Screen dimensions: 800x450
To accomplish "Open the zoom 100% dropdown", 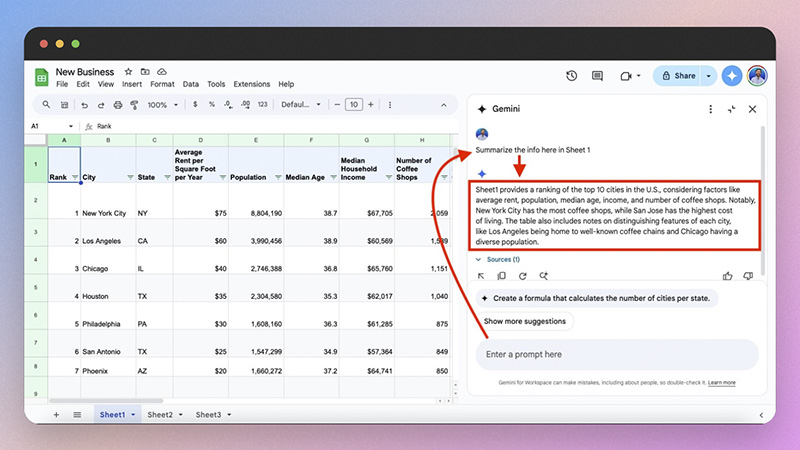I will tap(162, 105).
